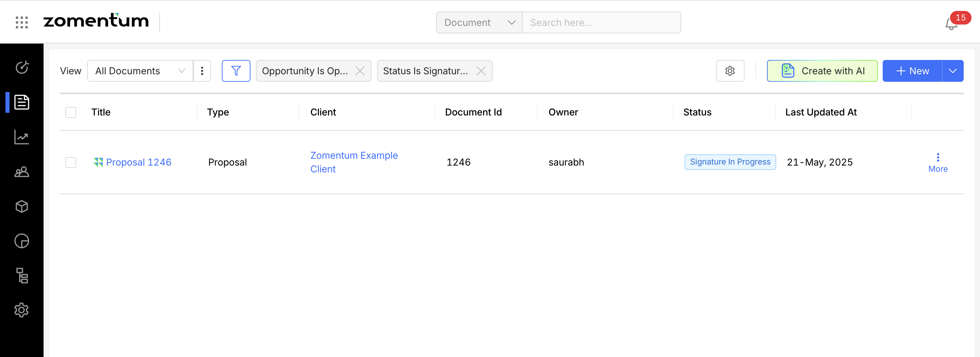Open More actions for Proposal 1246
Screen dimensions: 980x357
(938, 163)
